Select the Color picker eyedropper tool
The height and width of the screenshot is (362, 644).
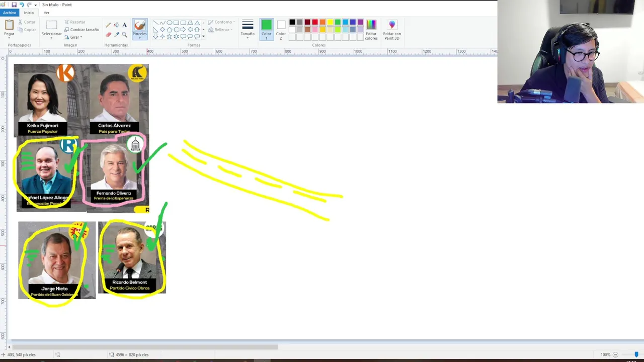click(x=116, y=34)
